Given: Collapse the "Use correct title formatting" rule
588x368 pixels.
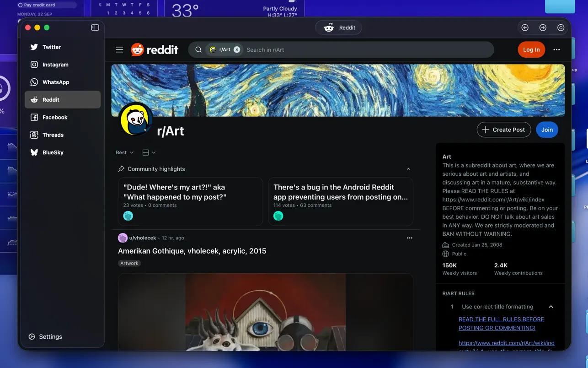Looking at the screenshot, I should click(x=551, y=307).
